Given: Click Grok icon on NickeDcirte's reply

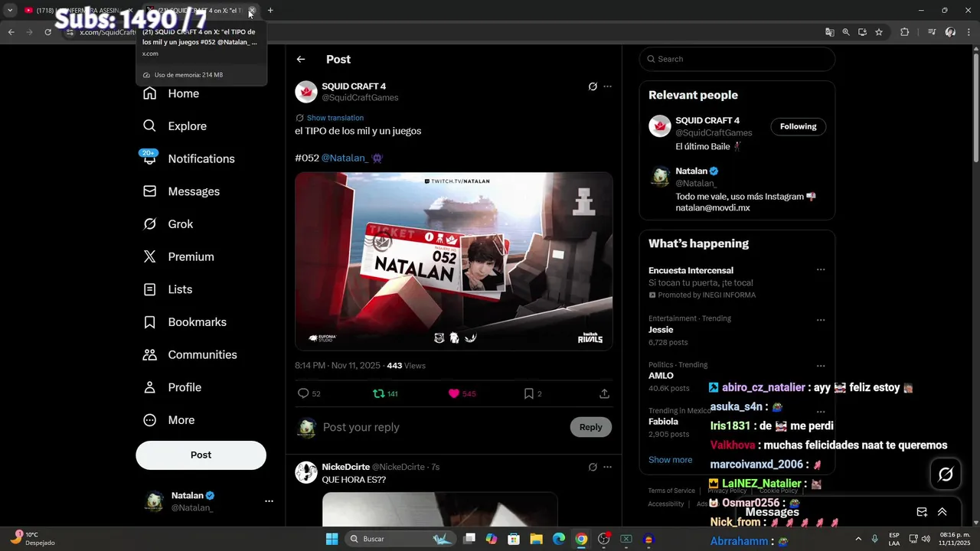Looking at the screenshot, I should (593, 467).
